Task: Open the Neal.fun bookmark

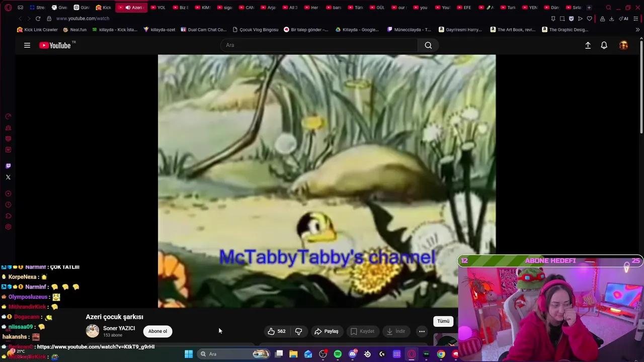Action: pyautogui.click(x=74, y=30)
